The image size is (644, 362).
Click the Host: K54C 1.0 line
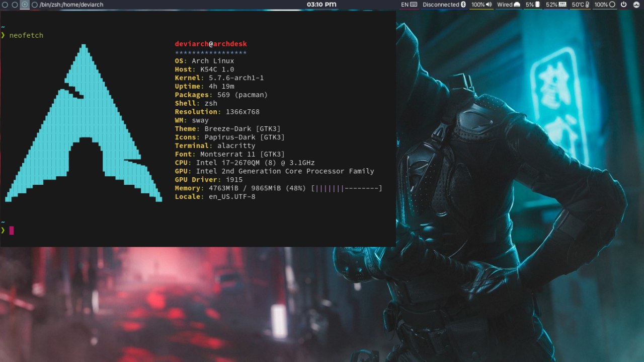204,69
